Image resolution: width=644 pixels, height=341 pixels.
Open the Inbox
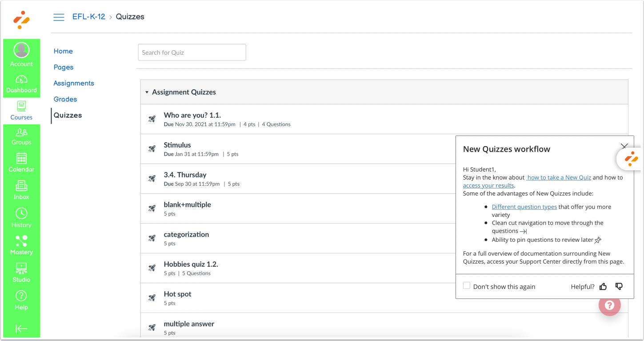(21, 190)
